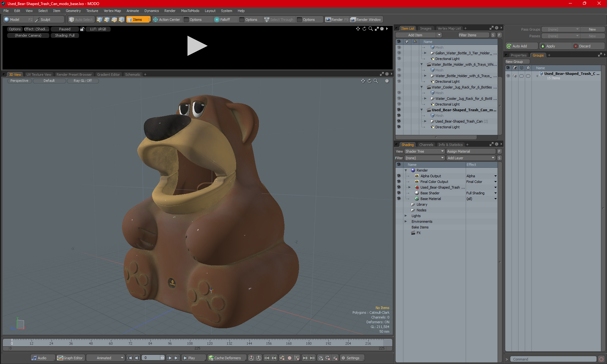The height and width of the screenshot is (364, 607).
Task: Open the Render Window icon
Action: pos(353,20)
